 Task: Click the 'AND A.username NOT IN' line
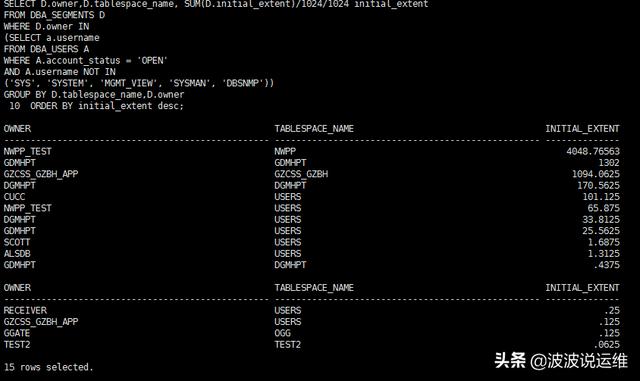click(60, 72)
